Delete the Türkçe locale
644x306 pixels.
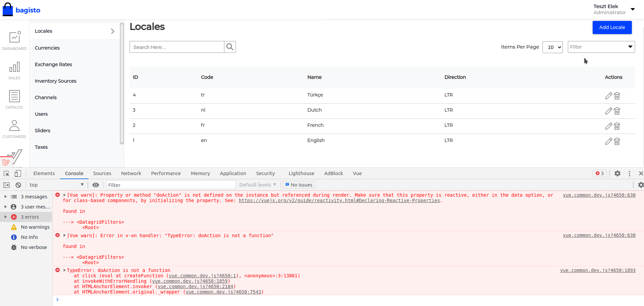click(617, 96)
